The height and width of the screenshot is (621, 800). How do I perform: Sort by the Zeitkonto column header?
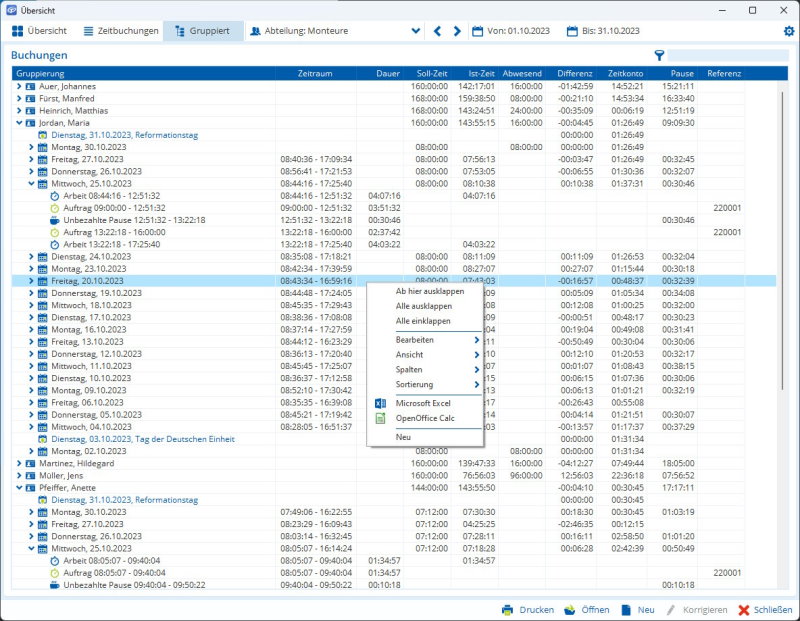[x=625, y=74]
